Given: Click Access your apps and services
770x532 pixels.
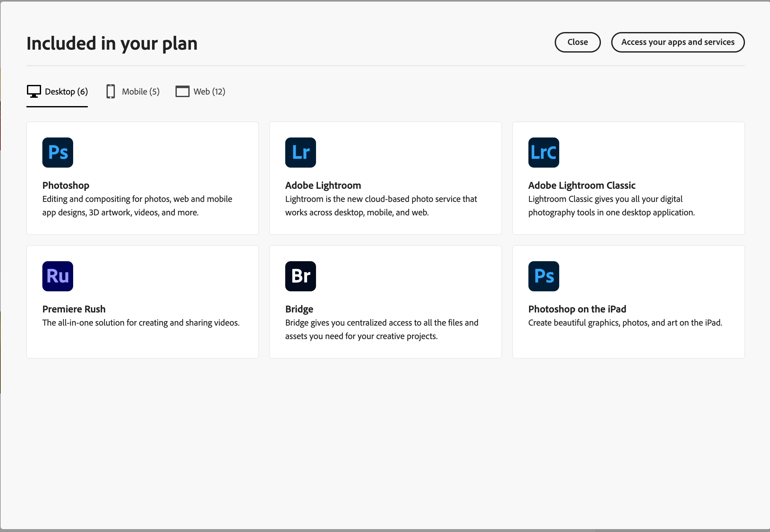Looking at the screenshot, I should tap(678, 42).
